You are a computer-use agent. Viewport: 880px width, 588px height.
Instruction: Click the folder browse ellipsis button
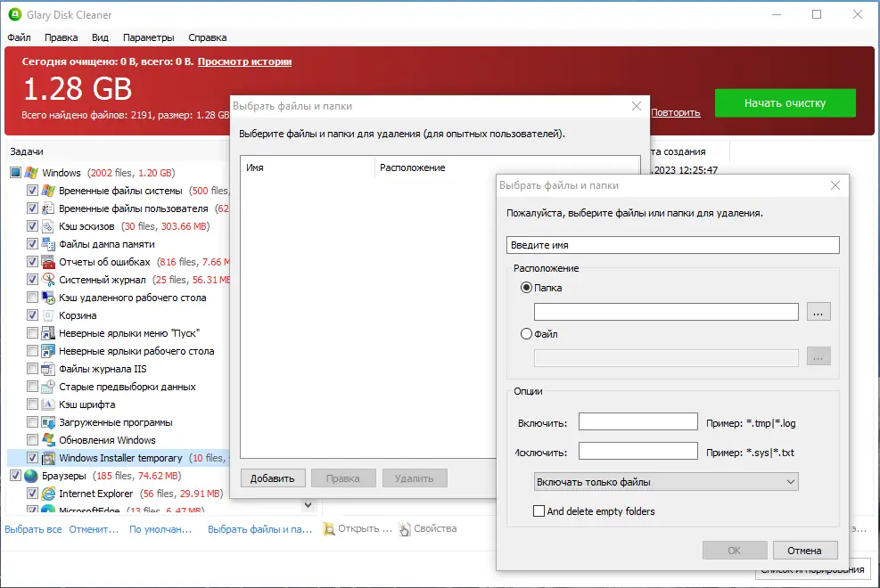(818, 312)
